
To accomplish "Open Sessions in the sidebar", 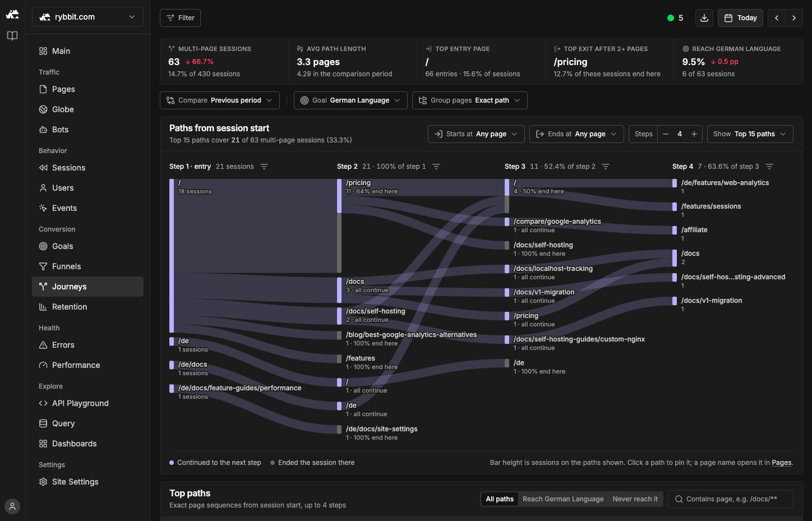I will pyautogui.click(x=87, y=168).
